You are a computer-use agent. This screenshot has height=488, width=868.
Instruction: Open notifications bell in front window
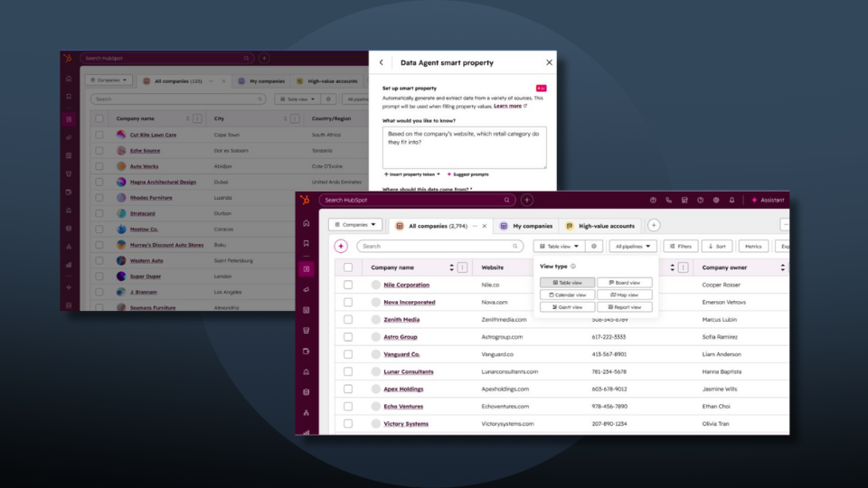click(731, 200)
